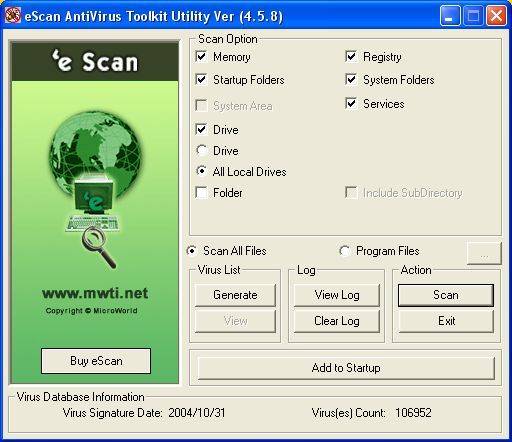Image resolution: width=512 pixels, height=442 pixels.
Task: Click the eScan title bar app icon
Action: click(13, 15)
